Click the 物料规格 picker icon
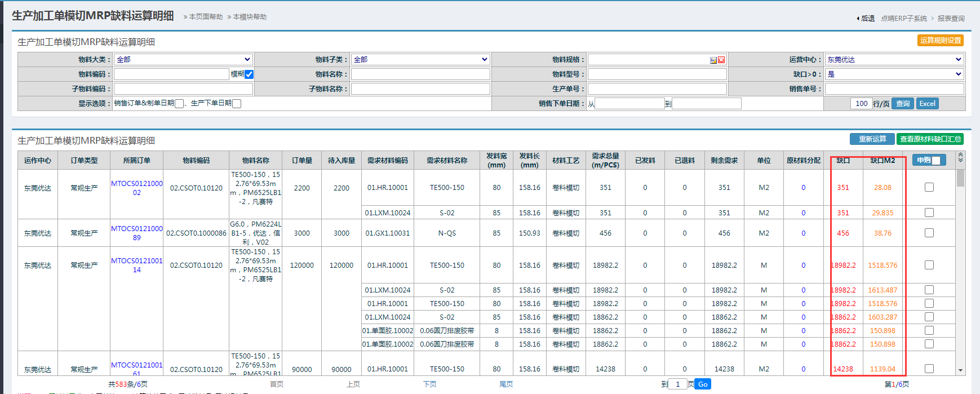Viewport: 980px width, 394px height. click(713, 60)
